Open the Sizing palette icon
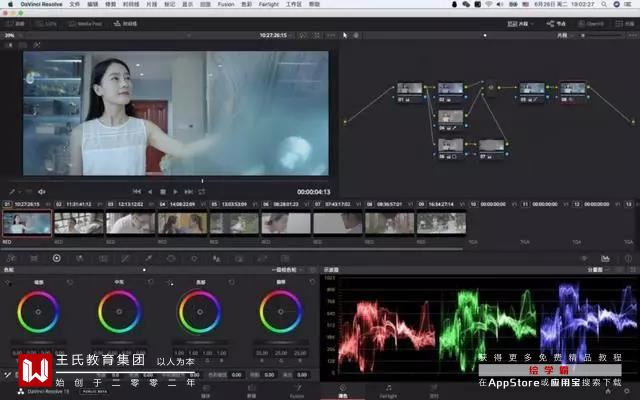This screenshot has height=400, width=640. click(262, 258)
